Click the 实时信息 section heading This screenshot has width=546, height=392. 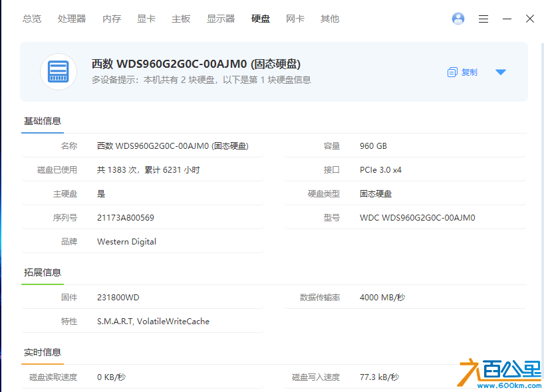coord(43,352)
